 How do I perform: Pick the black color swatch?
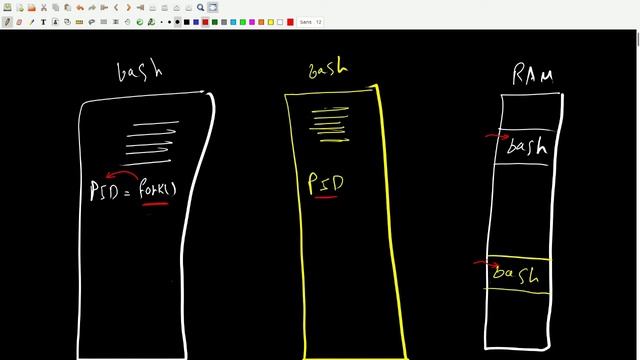tap(187, 22)
